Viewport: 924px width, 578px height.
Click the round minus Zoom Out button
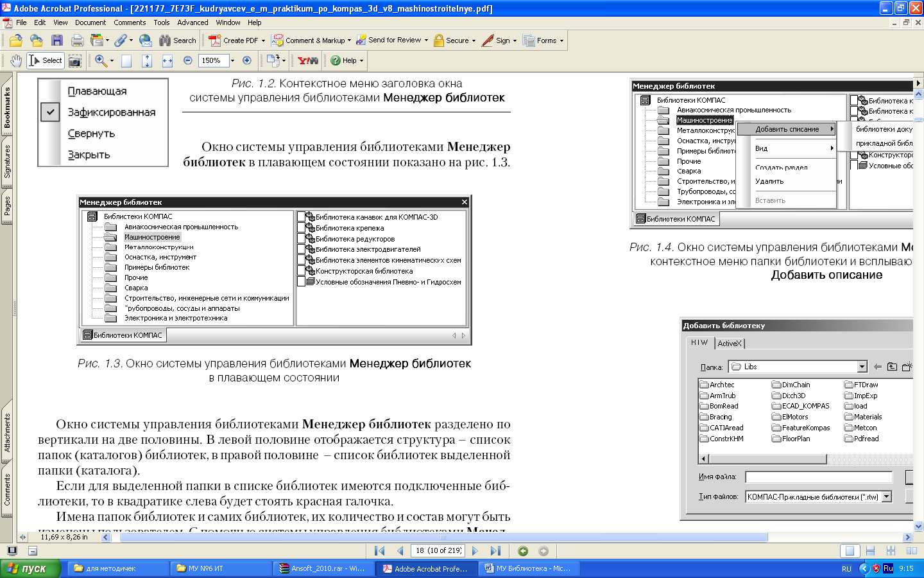[x=188, y=60]
